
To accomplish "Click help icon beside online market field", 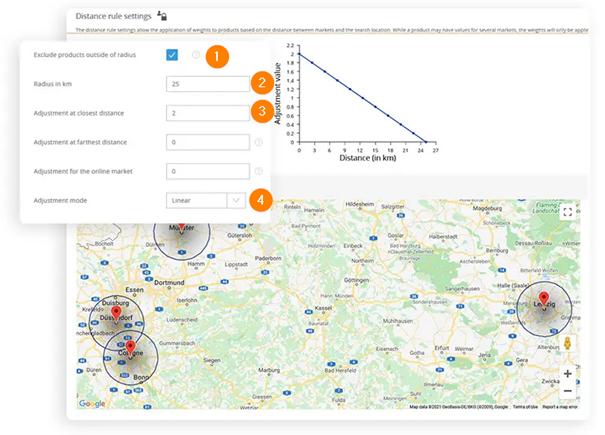I will (x=259, y=171).
